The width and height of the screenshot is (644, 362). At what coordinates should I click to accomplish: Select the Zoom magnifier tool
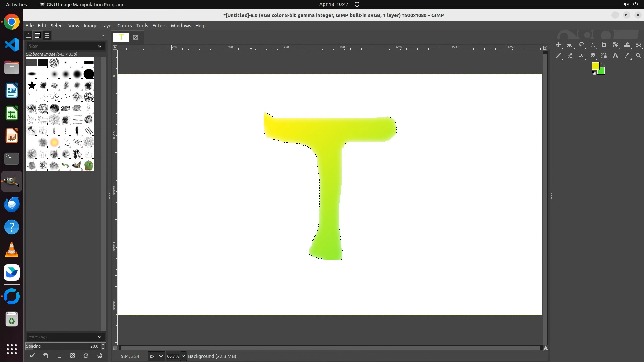[638, 56]
